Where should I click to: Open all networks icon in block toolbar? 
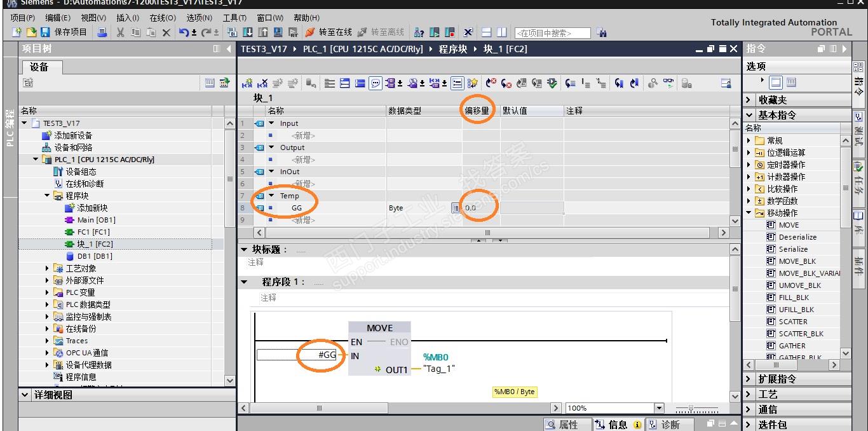pyautogui.click(x=344, y=83)
